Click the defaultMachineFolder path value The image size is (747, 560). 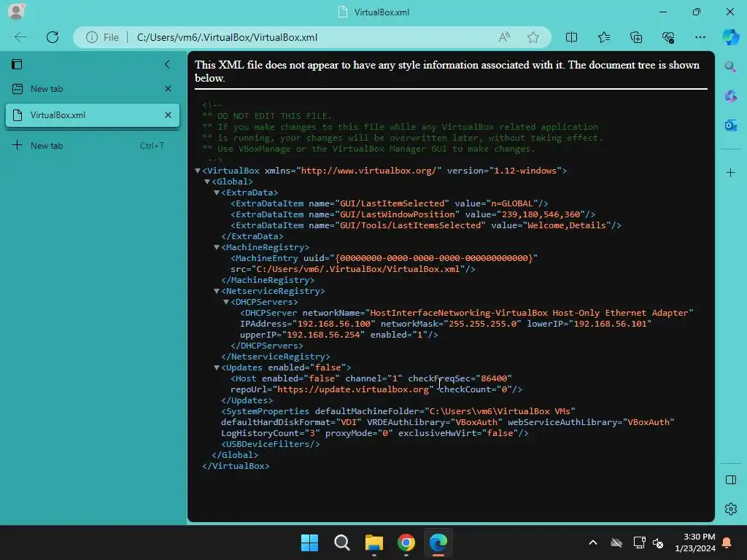pyautogui.click(x=500, y=411)
